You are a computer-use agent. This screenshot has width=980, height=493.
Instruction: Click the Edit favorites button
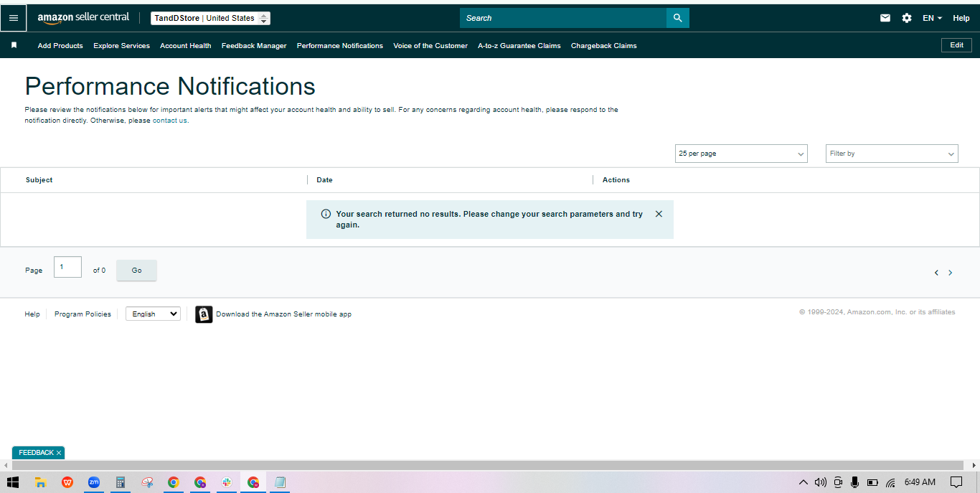tap(957, 45)
